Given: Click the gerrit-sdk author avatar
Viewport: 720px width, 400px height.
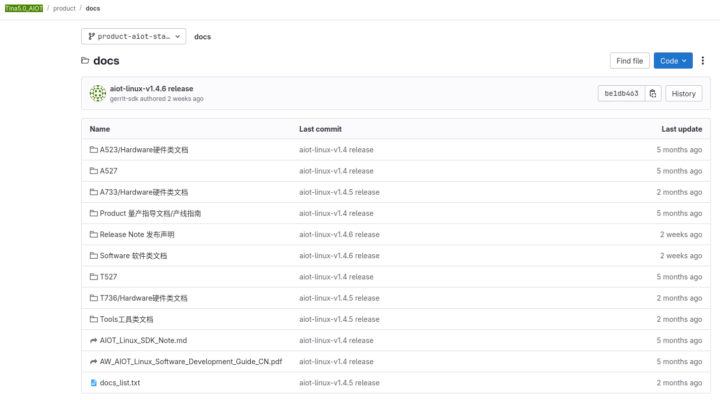Looking at the screenshot, I should [x=98, y=93].
